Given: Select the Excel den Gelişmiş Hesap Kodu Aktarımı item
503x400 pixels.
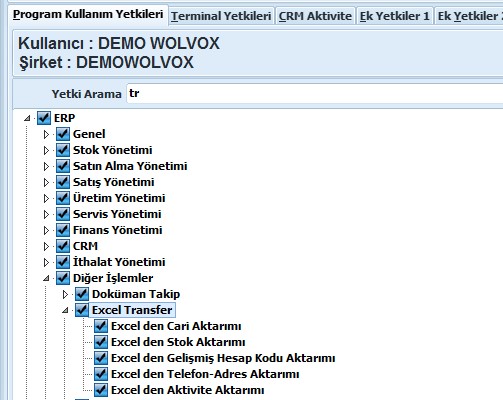Looking at the screenshot, I should [223, 358].
